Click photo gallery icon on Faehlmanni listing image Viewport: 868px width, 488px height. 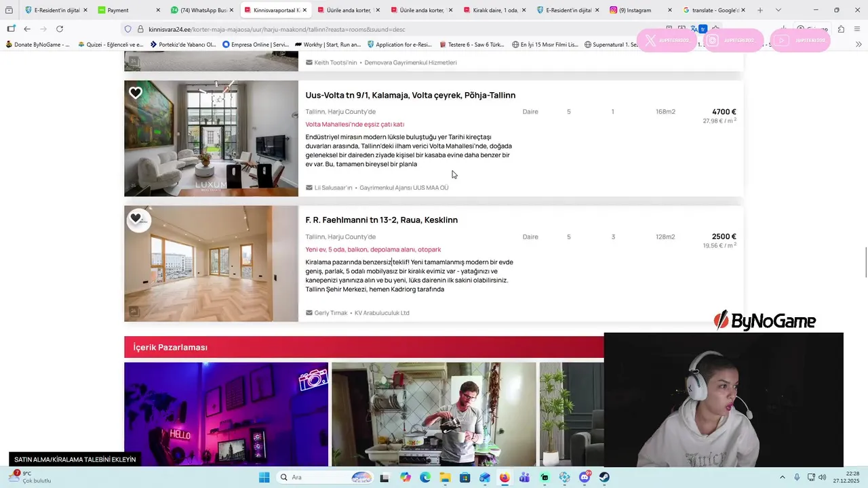coord(134,312)
